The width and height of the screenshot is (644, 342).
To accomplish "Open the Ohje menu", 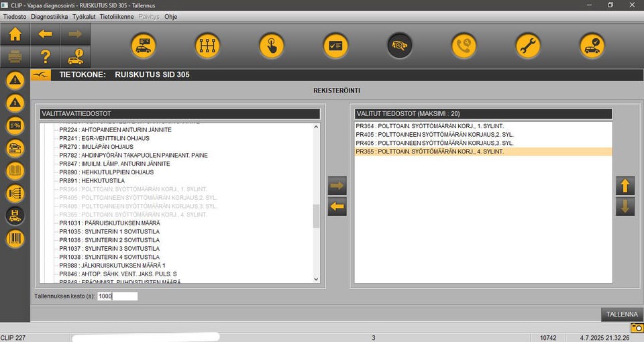I will pyautogui.click(x=171, y=17).
